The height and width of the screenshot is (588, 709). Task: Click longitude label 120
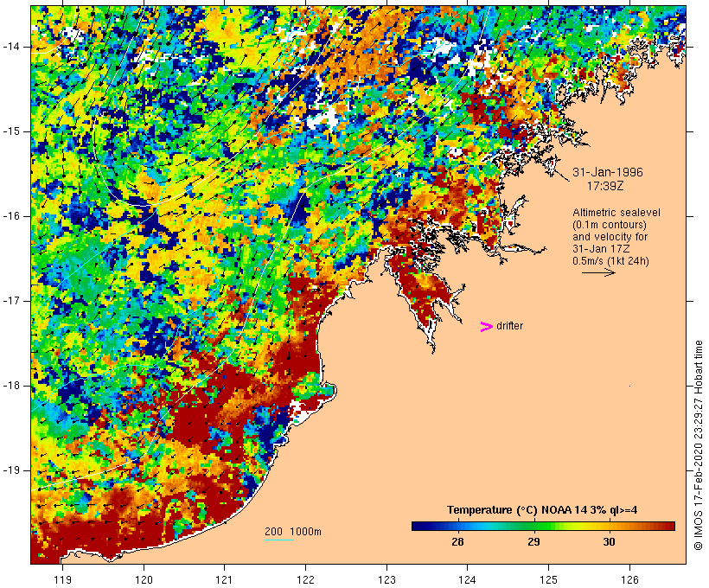(144, 579)
